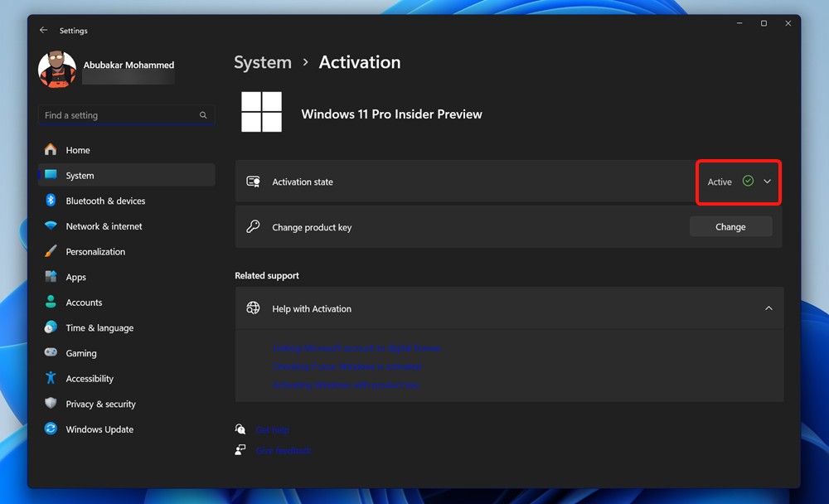Click the Activation state certificate icon

click(x=253, y=182)
